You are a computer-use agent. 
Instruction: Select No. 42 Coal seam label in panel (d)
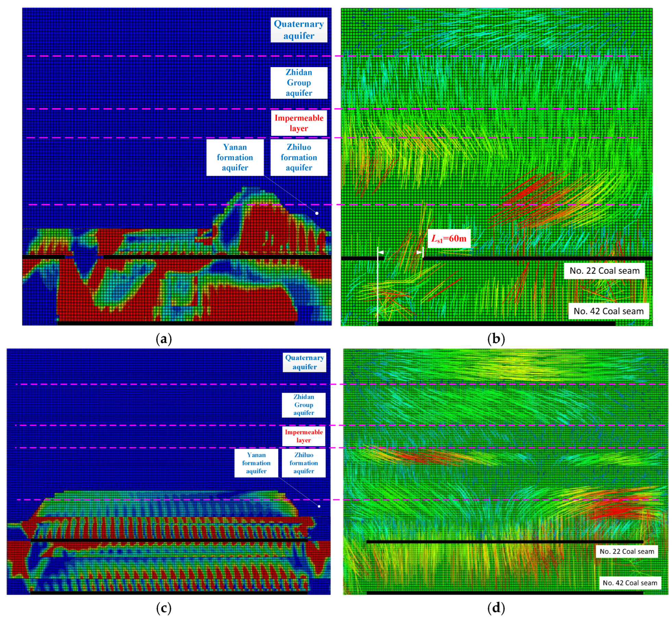(630, 583)
